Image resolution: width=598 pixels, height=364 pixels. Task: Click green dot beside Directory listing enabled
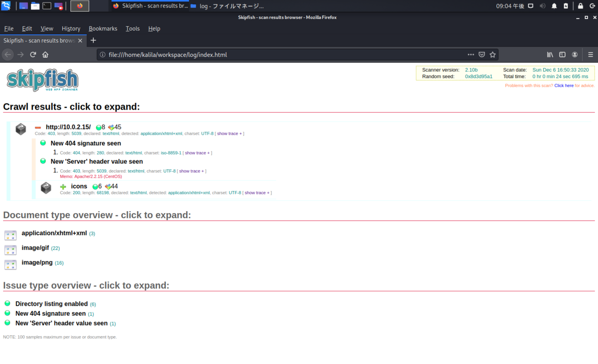point(7,303)
